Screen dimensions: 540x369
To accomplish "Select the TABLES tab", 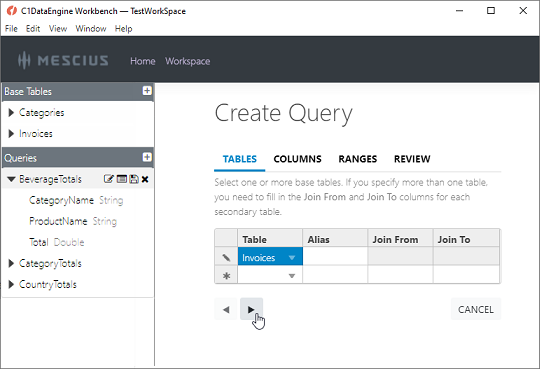I will tap(240, 159).
